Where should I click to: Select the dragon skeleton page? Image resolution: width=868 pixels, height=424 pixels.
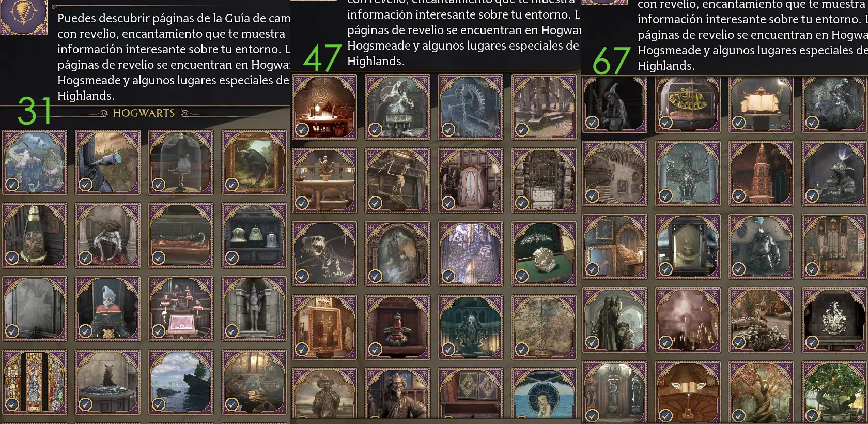tap(324, 254)
